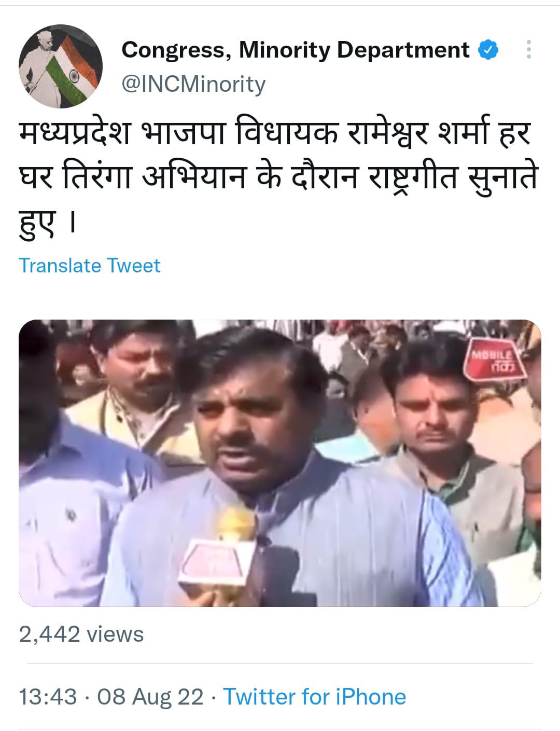Click the 13:43 · 08 Aug 22 timestamp
The height and width of the screenshot is (731, 560).
pyautogui.click(x=111, y=697)
